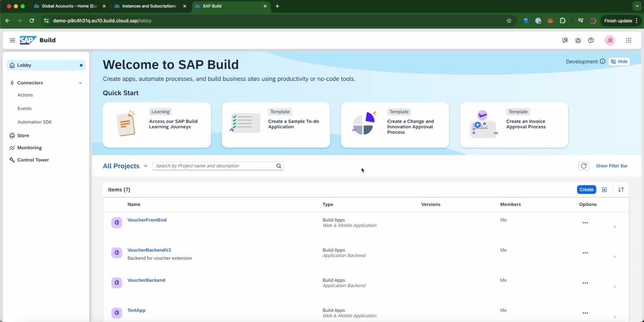Open the feedback chat icon in header
644x322 pixels.
(565, 40)
